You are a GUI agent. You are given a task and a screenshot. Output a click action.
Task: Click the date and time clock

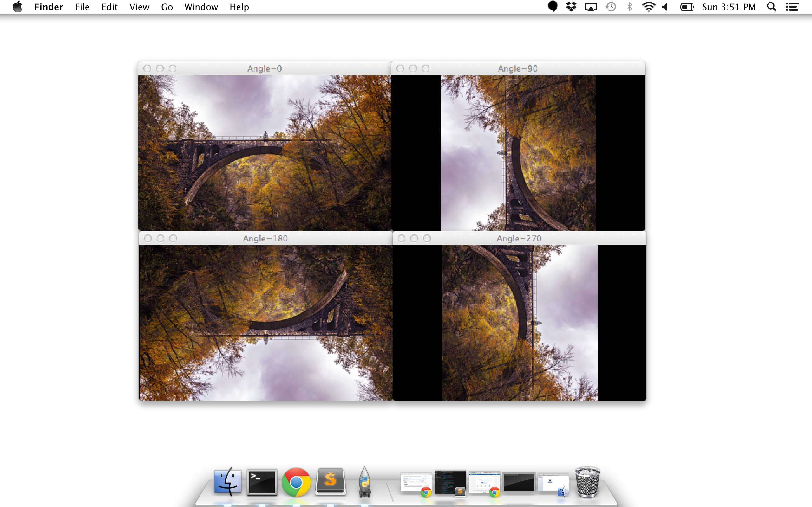pos(729,7)
